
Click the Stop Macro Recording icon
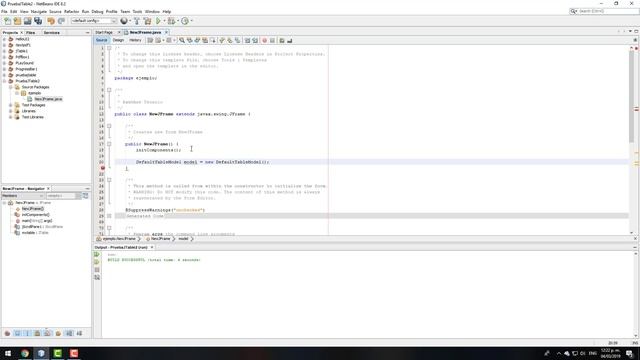(x=272, y=40)
